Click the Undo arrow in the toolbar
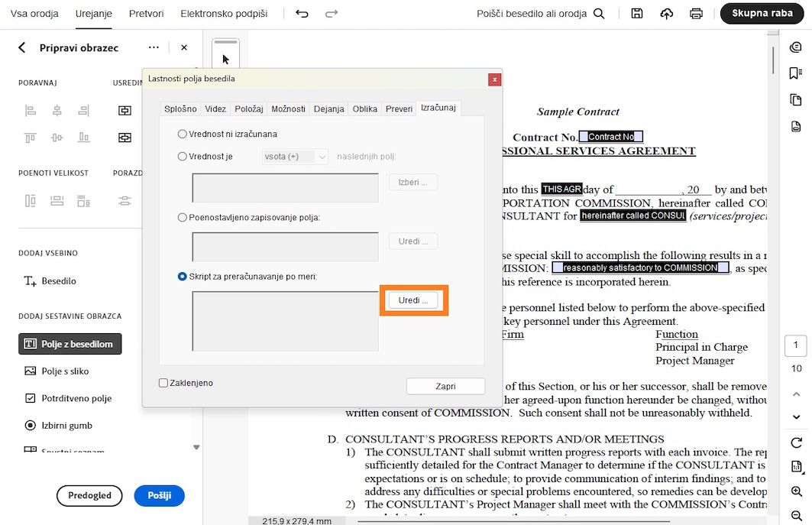The width and height of the screenshot is (812, 525). coord(302,13)
